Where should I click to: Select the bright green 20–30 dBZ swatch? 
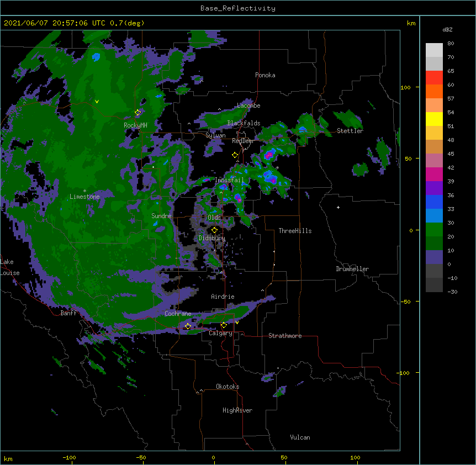[434, 230]
